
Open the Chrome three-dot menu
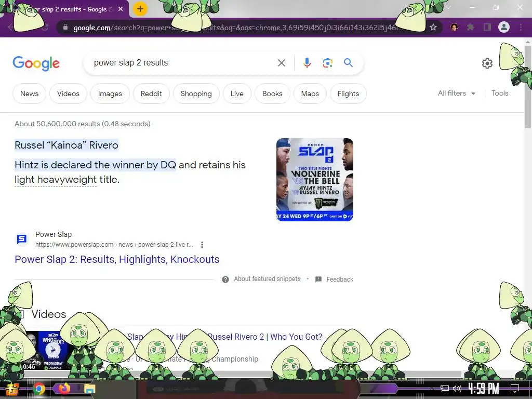[521, 27]
